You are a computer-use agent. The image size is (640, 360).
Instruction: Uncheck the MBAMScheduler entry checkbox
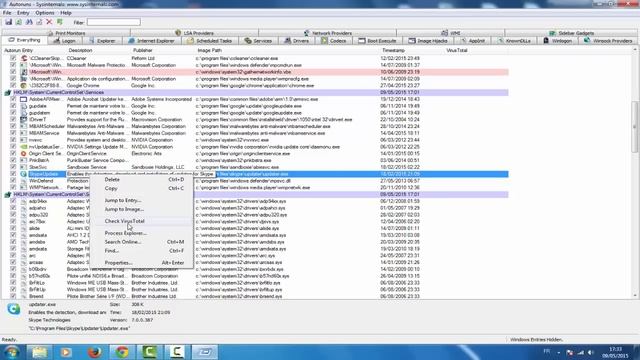click(x=13, y=127)
